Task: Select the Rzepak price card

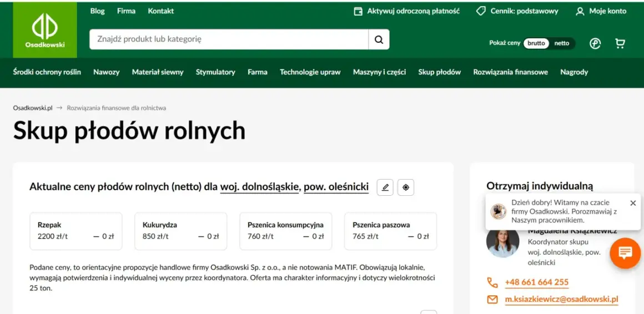Action: (x=76, y=231)
